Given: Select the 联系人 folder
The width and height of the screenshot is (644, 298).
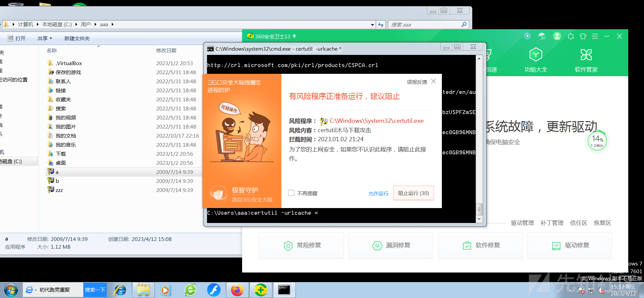Looking at the screenshot, I should 63,81.
